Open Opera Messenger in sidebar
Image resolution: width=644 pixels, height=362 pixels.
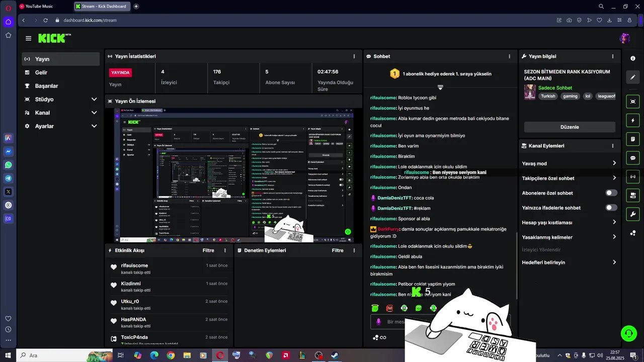click(8, 151)
